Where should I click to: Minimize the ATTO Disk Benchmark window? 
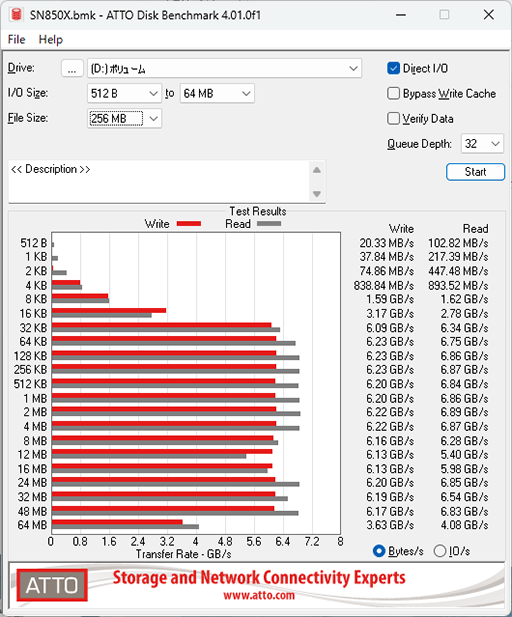401,15
